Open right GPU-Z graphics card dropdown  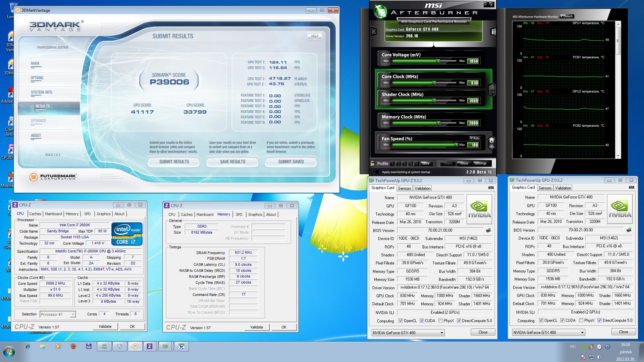[x=582, y=333]
